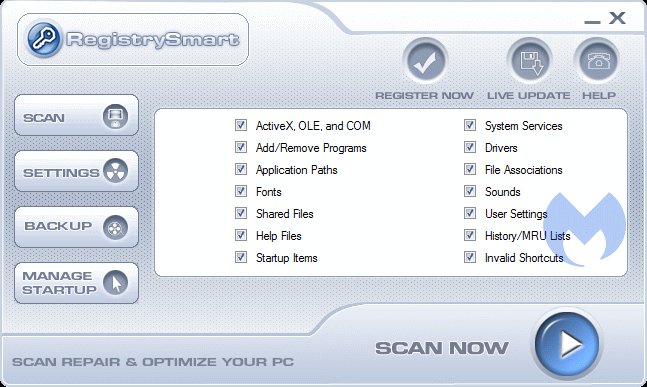647x387 pixels.
Task: Open the Backup section
Action: click(x=76, y=227)
